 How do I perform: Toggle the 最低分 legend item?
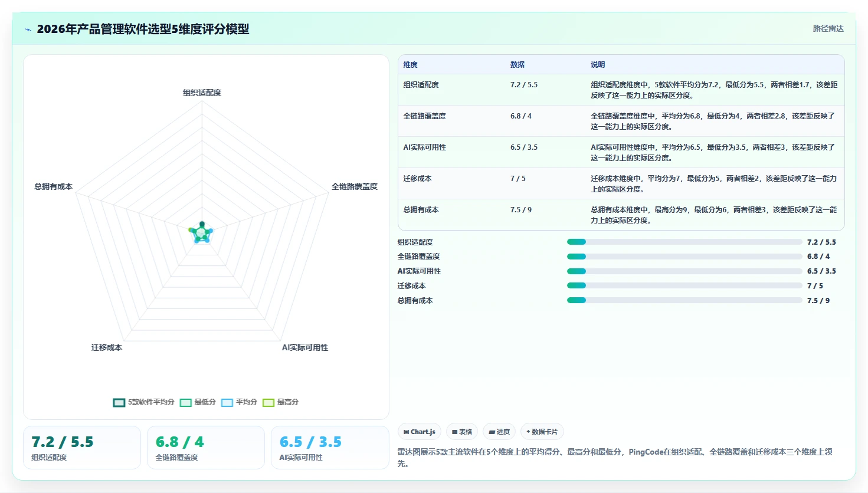pos(198,402)
